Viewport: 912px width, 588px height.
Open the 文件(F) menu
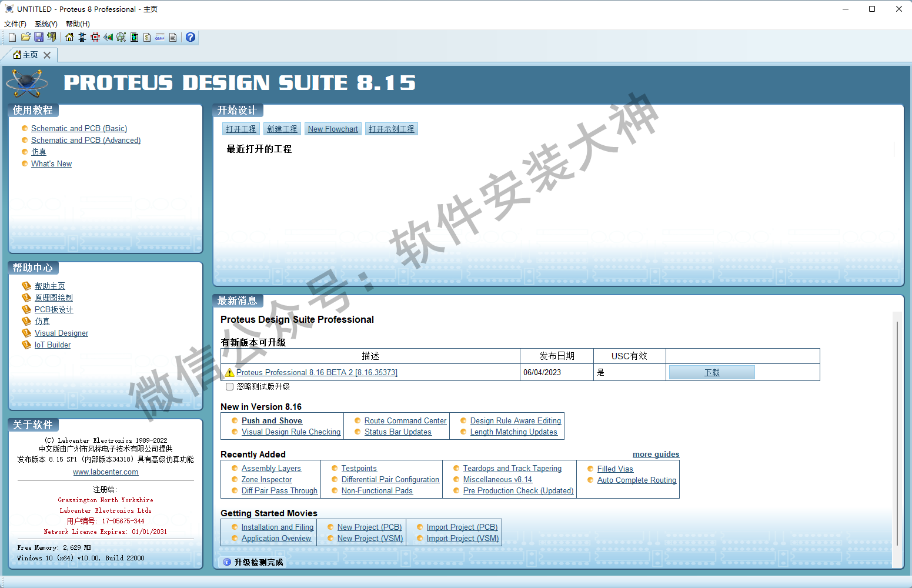coord(15,24)
